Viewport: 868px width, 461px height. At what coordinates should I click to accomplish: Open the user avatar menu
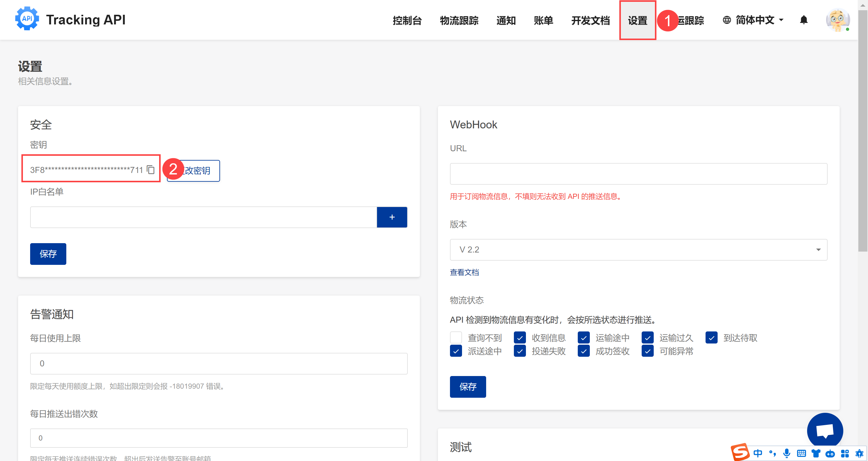coord(837,20)
